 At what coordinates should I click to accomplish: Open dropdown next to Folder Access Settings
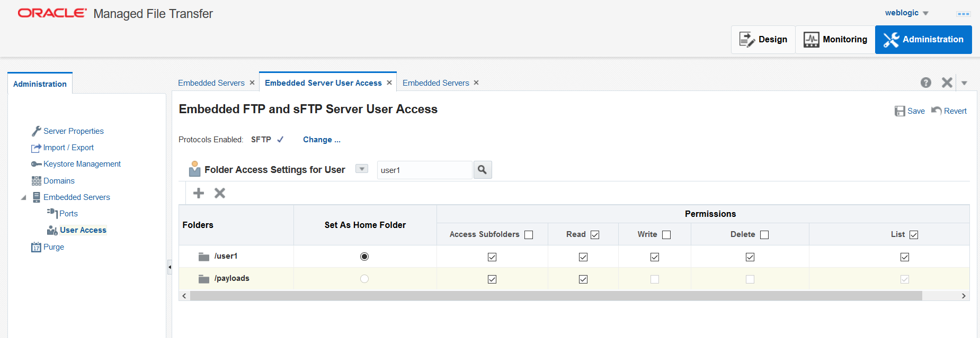(361, 169)
